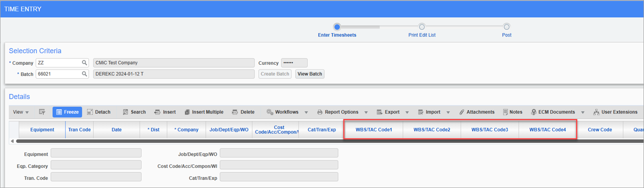Click the Cost Code/Acc/Compon/WI detail field
Image resolution: width=644 pixels, height=188 pixels.
point(279,165)
